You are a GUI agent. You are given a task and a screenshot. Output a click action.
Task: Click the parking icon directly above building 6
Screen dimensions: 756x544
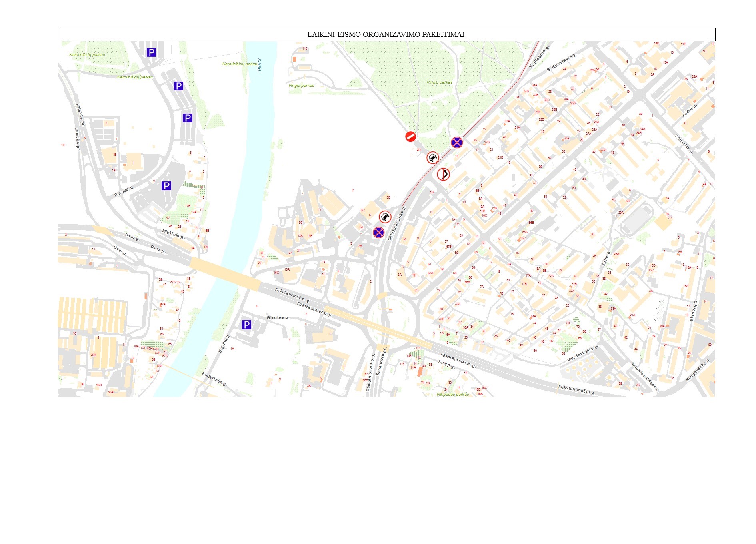click(187, 118)
